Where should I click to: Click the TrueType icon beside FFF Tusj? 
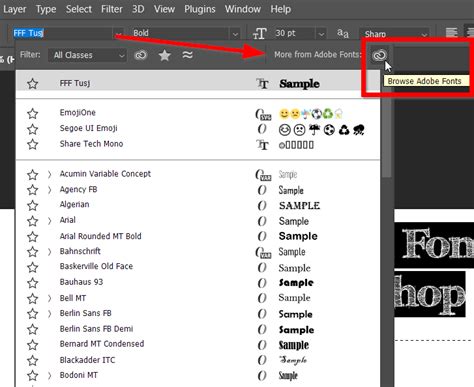tap(262, 84)
